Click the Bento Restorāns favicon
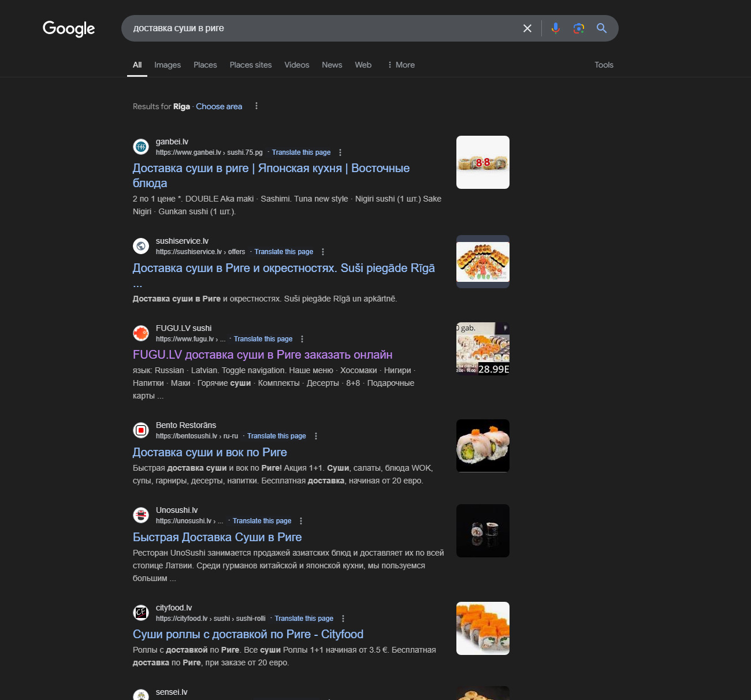This screenshot has height=700, width=751. coord(141,430)
